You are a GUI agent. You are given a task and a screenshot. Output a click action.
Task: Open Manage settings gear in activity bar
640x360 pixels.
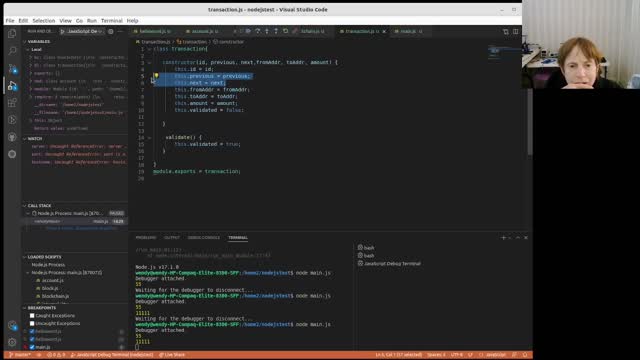pos(12,342)
